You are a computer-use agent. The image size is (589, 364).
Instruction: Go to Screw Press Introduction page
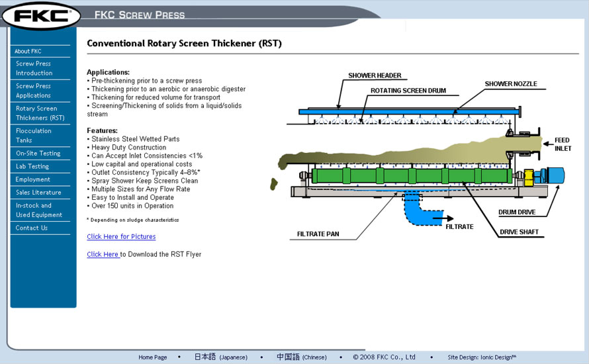pyautogui.click(x=34, y=68)
